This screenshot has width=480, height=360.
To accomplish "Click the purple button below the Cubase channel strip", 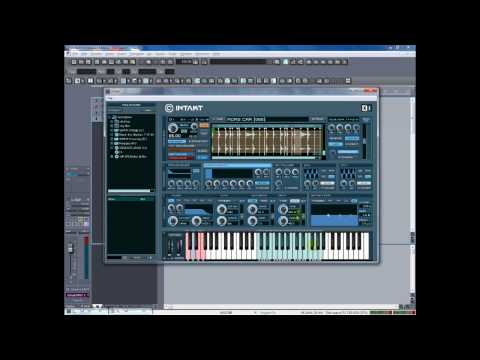I will click(x=76, y=295).
